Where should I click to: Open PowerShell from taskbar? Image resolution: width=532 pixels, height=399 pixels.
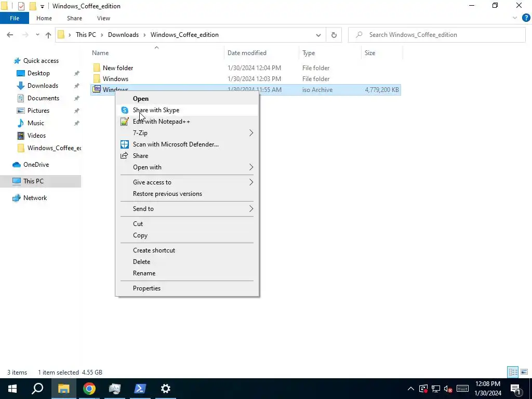click(x=140, y=389)
